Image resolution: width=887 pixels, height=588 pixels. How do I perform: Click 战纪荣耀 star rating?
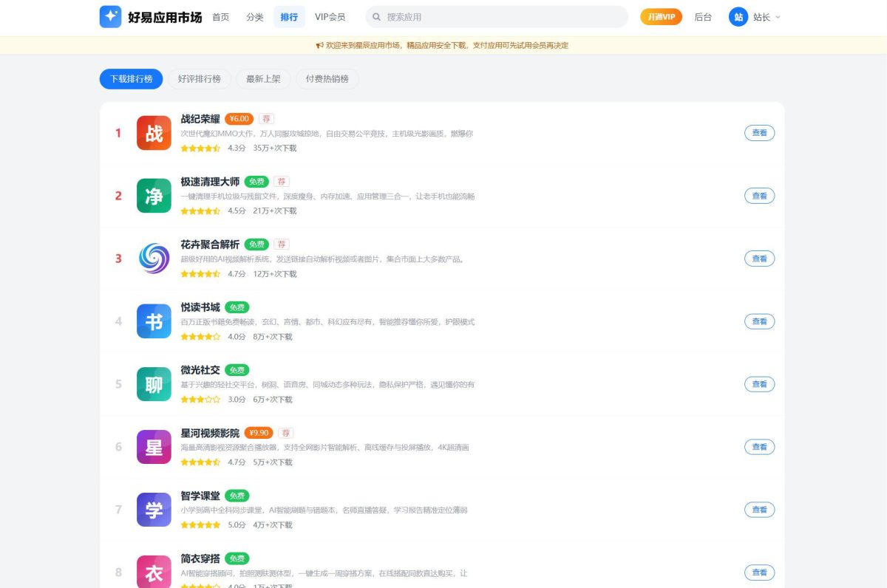(200, 148)
